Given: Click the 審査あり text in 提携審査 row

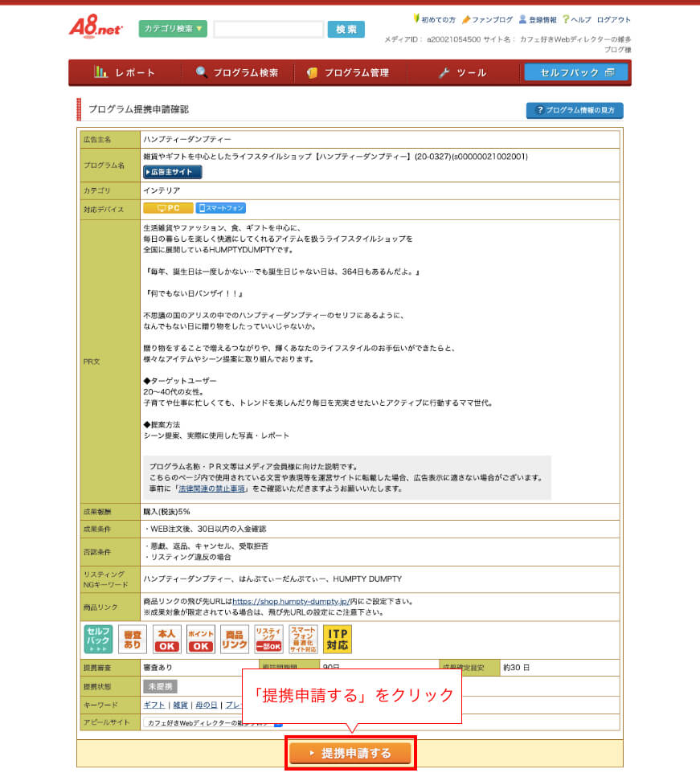Looking at the screenshot, I should coord(158,668).
